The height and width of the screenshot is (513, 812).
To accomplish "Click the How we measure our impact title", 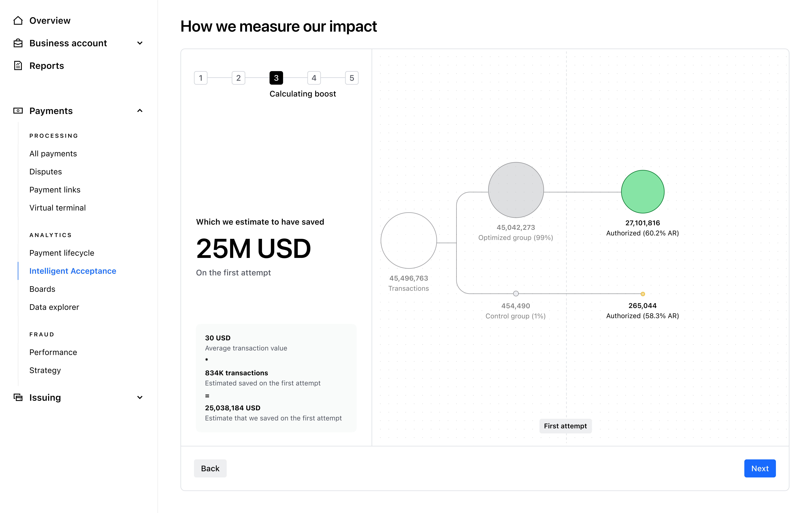I will click(x=279, y=26).
